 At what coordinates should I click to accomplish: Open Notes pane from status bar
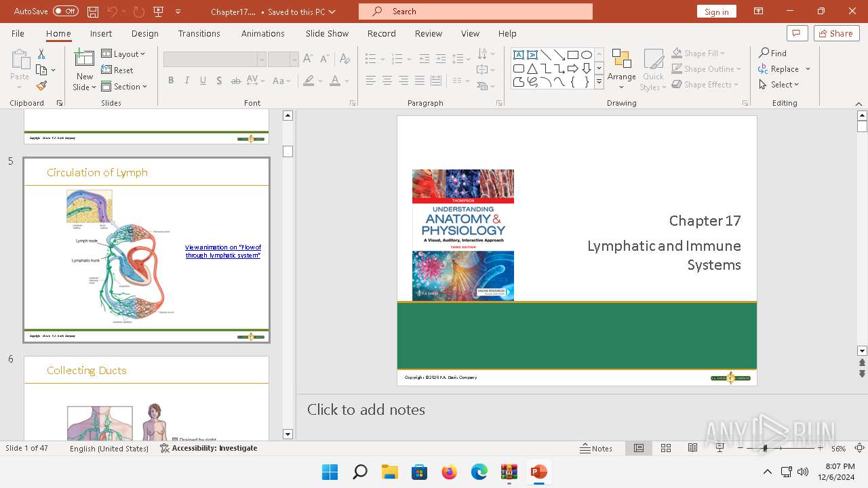[x=596, y=448]
